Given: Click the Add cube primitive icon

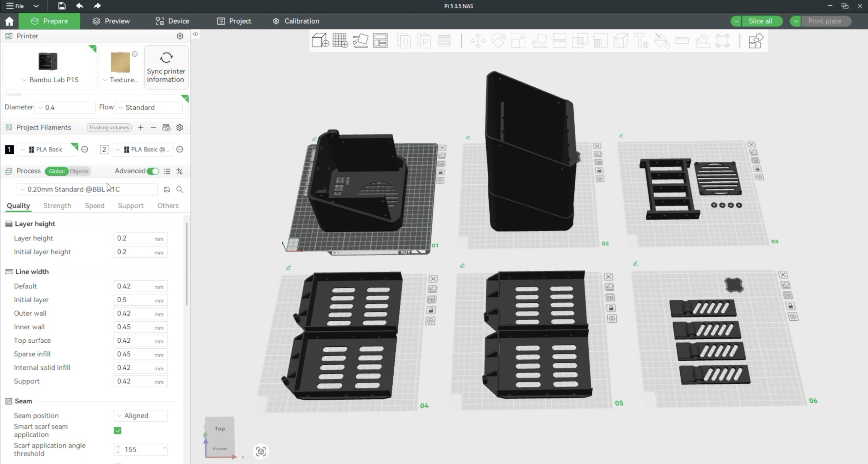Looking at the screenshot, I should 320,41.
